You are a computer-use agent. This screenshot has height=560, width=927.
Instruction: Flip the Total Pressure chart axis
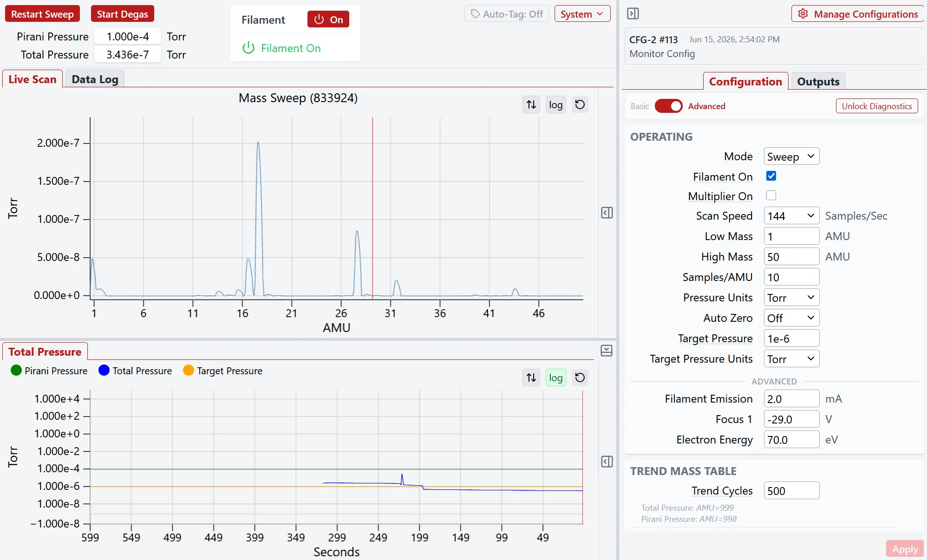[531, 378]
